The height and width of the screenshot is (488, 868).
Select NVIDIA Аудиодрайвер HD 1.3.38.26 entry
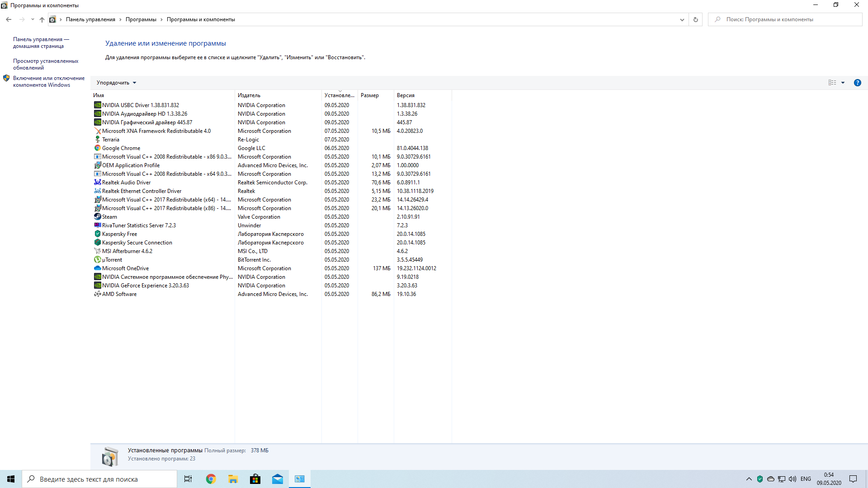[271, 113]
